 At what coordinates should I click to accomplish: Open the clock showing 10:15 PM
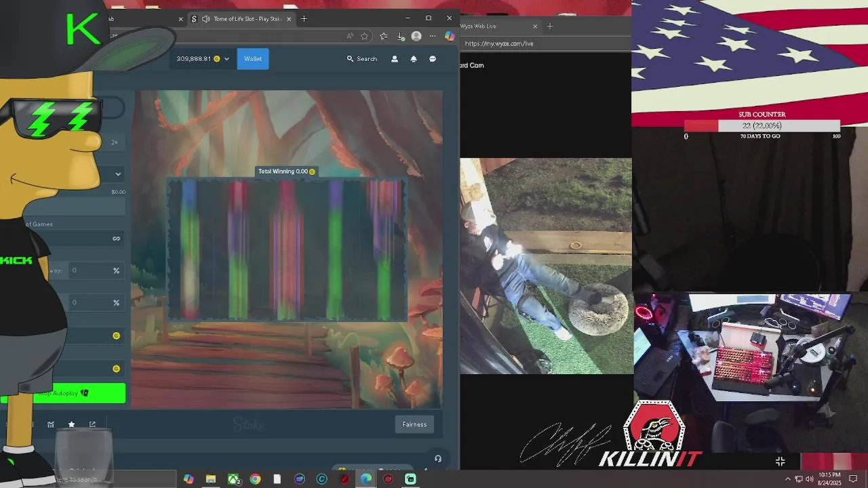pyautogui.click(x=830, y=479)
